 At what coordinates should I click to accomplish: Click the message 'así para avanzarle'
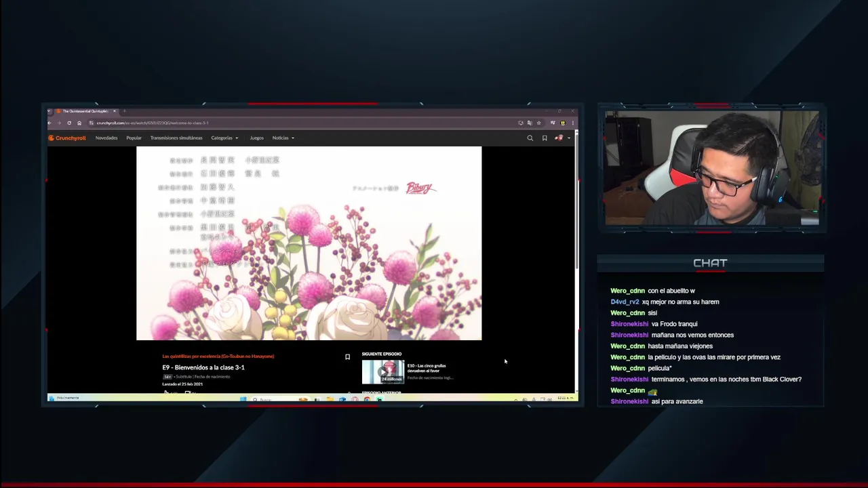tap(677, 401)
